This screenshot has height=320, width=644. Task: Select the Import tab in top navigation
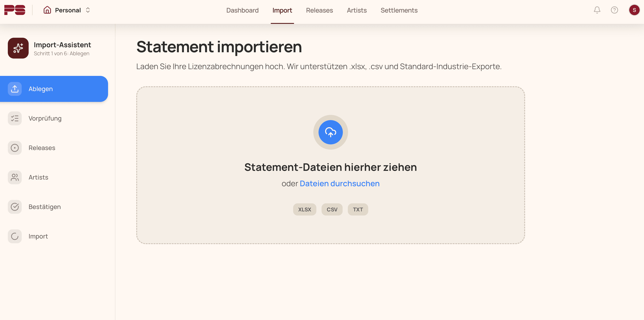pos(282,10)
